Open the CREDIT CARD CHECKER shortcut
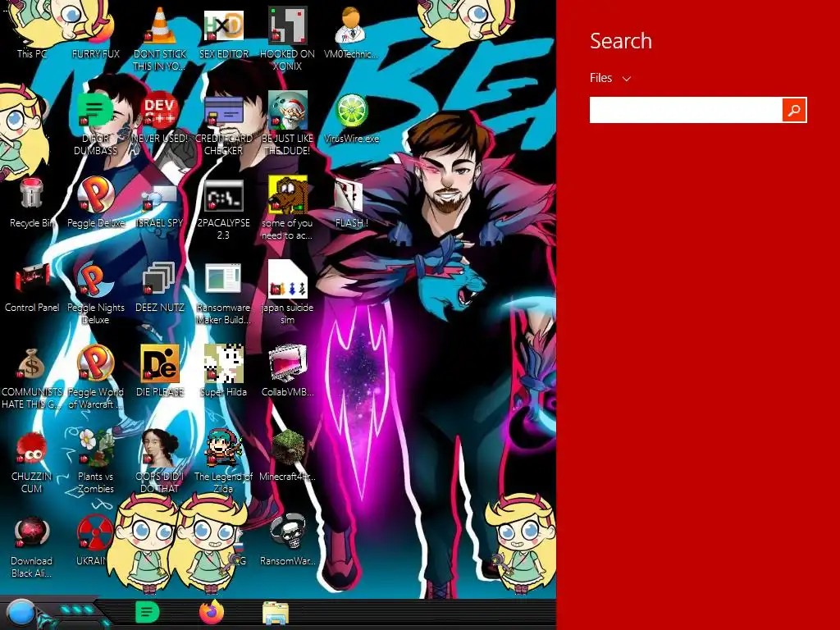 [223, 111]
